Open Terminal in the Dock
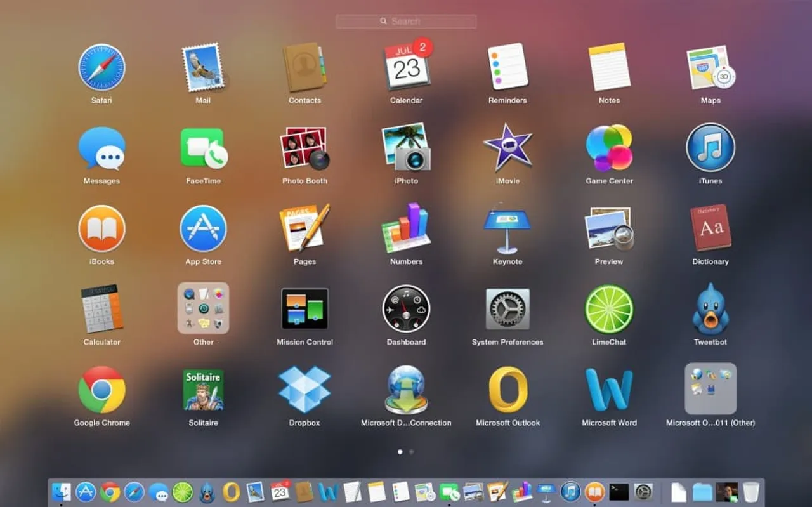 (x=619, y=492)
